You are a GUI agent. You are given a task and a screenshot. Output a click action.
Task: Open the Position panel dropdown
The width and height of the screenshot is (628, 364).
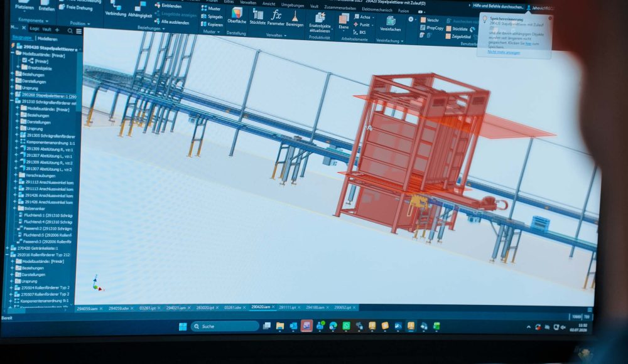[80, 24]
